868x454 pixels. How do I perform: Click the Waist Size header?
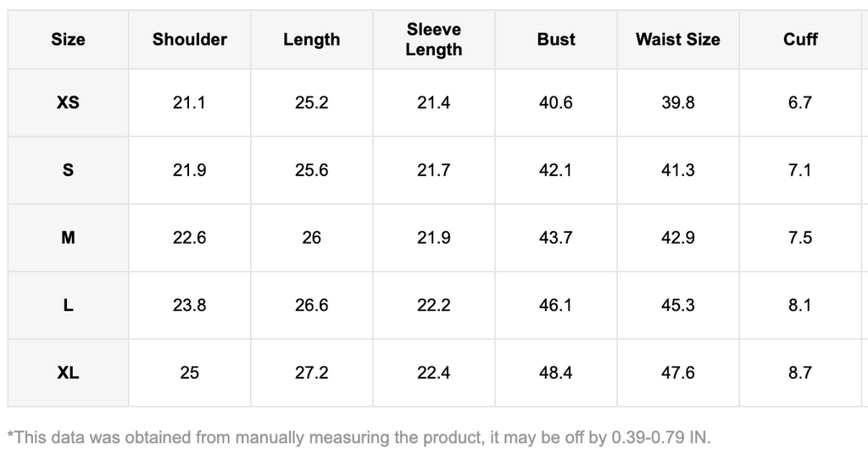pyautogui.click(x=677, y=40)
